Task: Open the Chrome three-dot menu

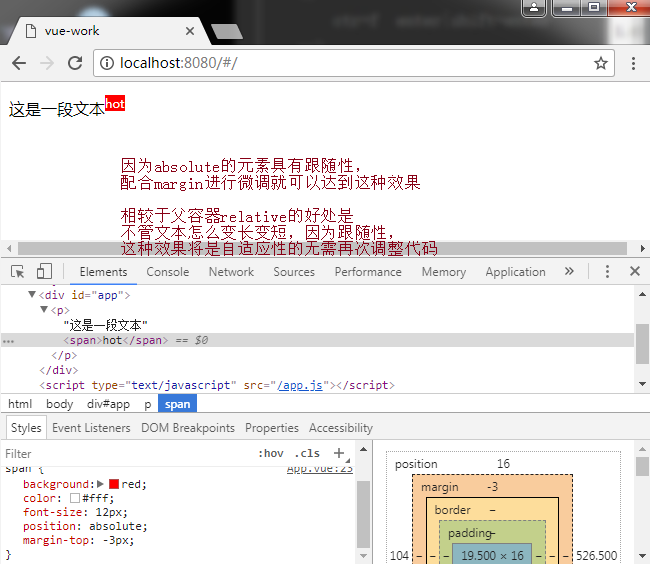Action: point(633,63)
